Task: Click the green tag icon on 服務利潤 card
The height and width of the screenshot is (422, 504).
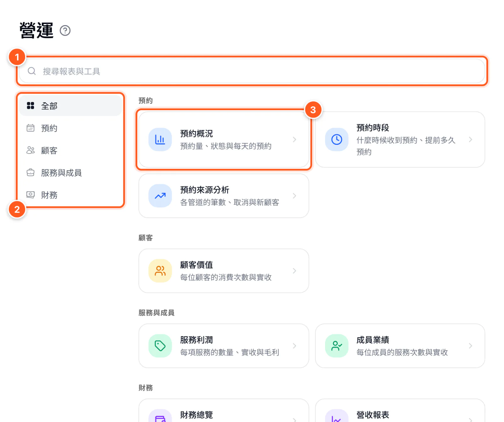Action: pos(160,346)
